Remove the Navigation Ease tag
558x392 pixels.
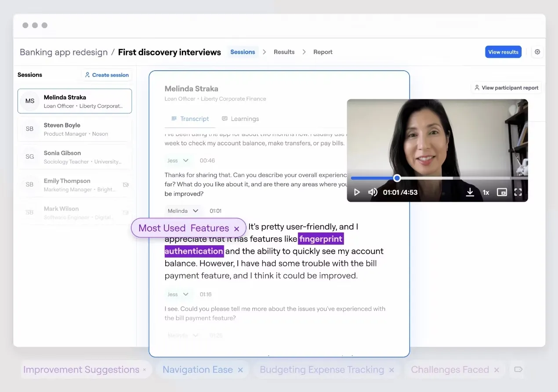coord(240,370)
